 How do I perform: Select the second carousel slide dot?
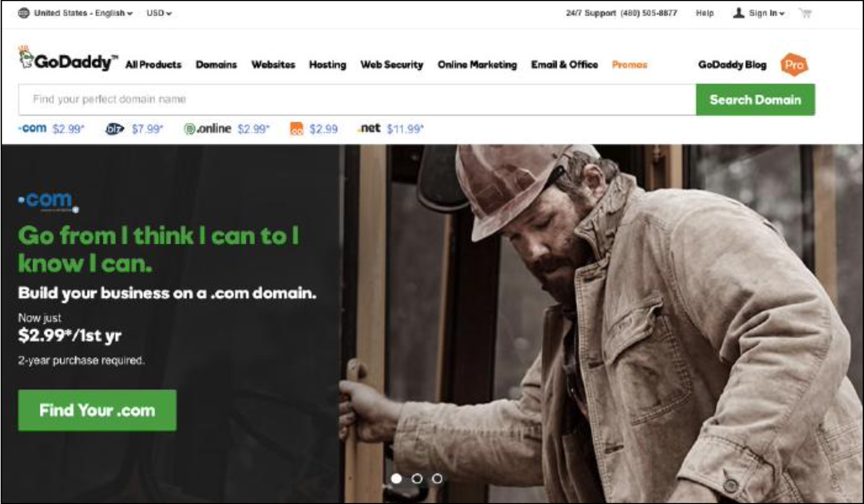point(417,479)
